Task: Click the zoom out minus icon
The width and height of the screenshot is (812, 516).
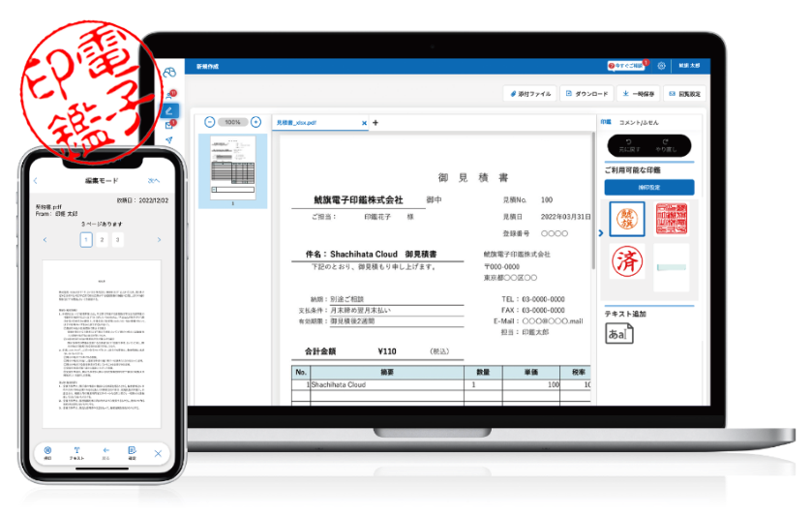Action: 210,122
